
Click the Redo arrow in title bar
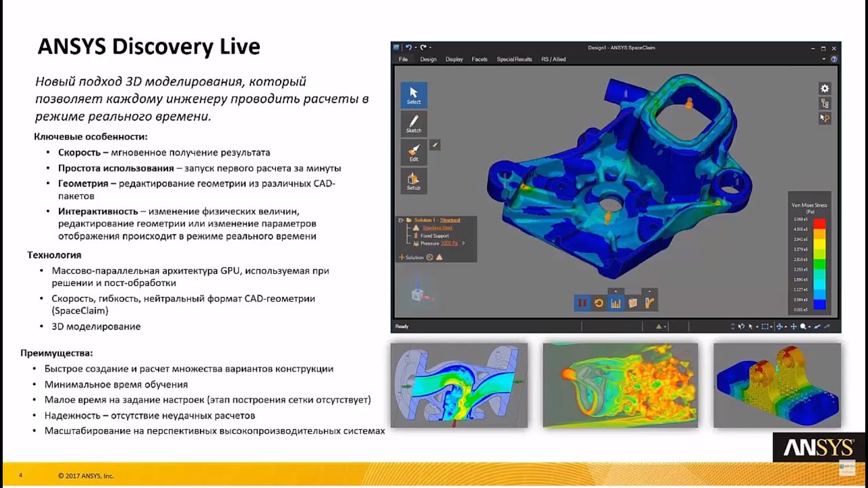[422, 47]
